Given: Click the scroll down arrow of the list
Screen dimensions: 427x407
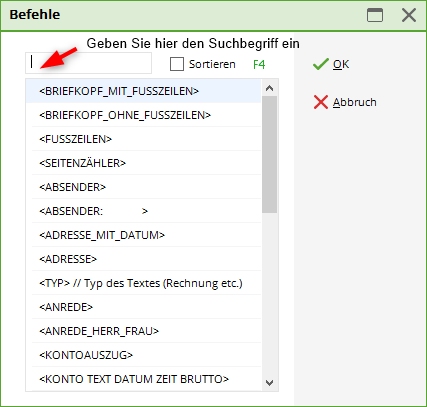Looking at the screenshot, I should [269, 382].
